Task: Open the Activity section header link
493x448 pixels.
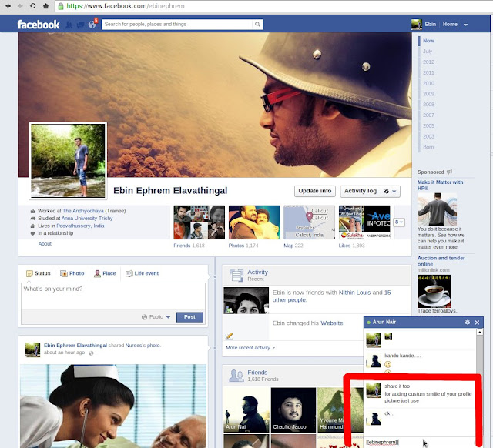Action: 257,272
